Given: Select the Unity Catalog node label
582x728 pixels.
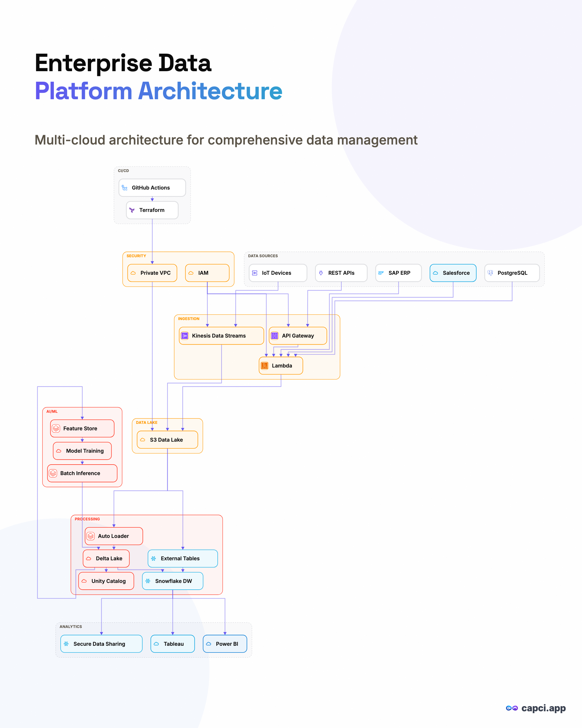Looking at the screenshot, I should [x=109, y=581].
